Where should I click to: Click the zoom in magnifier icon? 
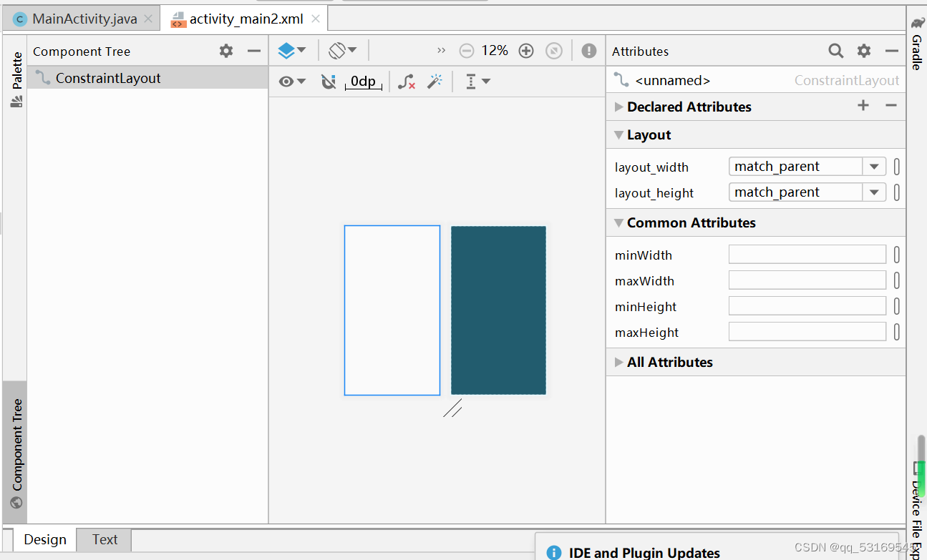tap(526, 50)
